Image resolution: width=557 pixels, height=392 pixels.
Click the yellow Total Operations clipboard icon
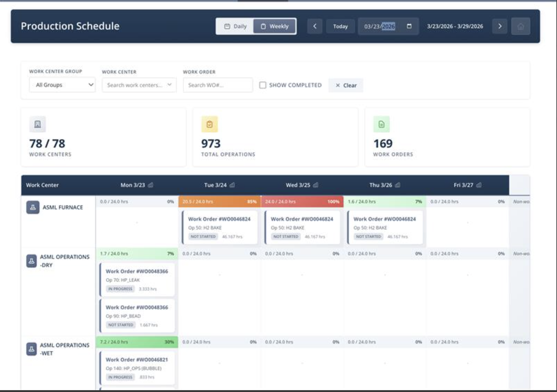[210, 124]
